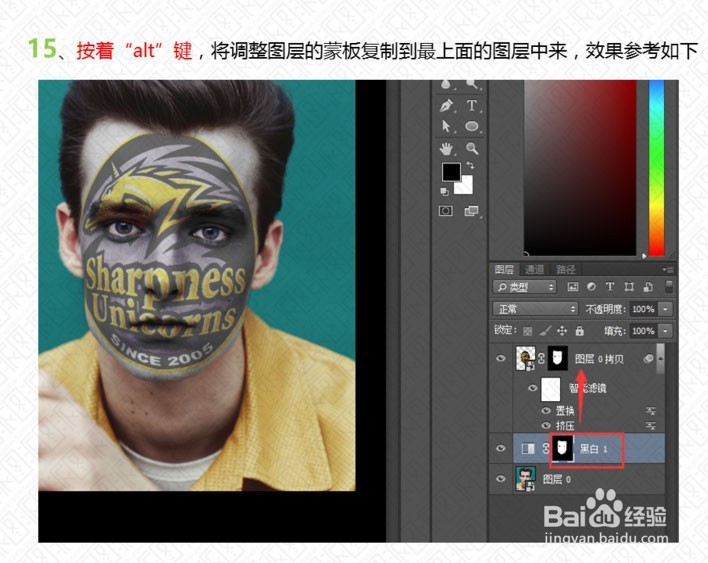Filter layers by type T icon

tap(610, 287)
